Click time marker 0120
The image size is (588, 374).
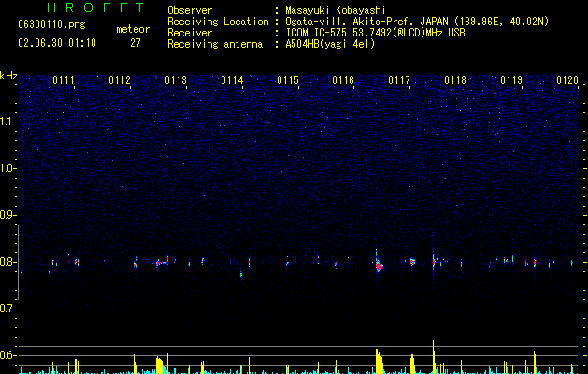point(567,80)
